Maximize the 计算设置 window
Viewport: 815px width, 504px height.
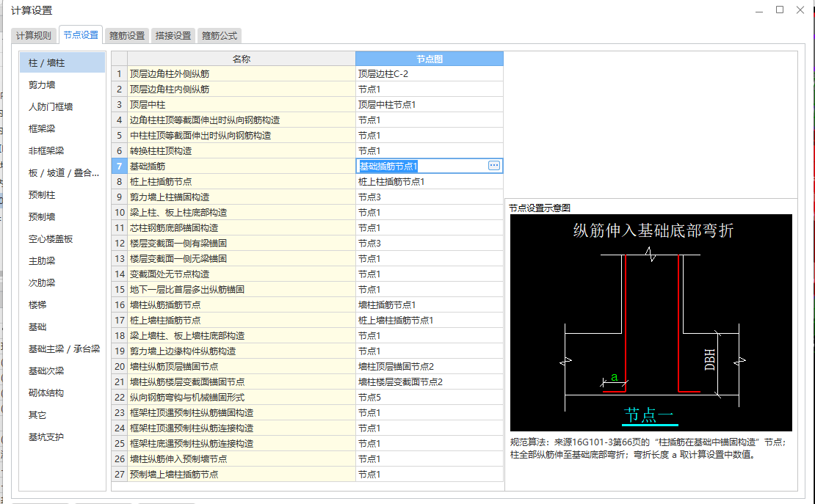[780, 10]
